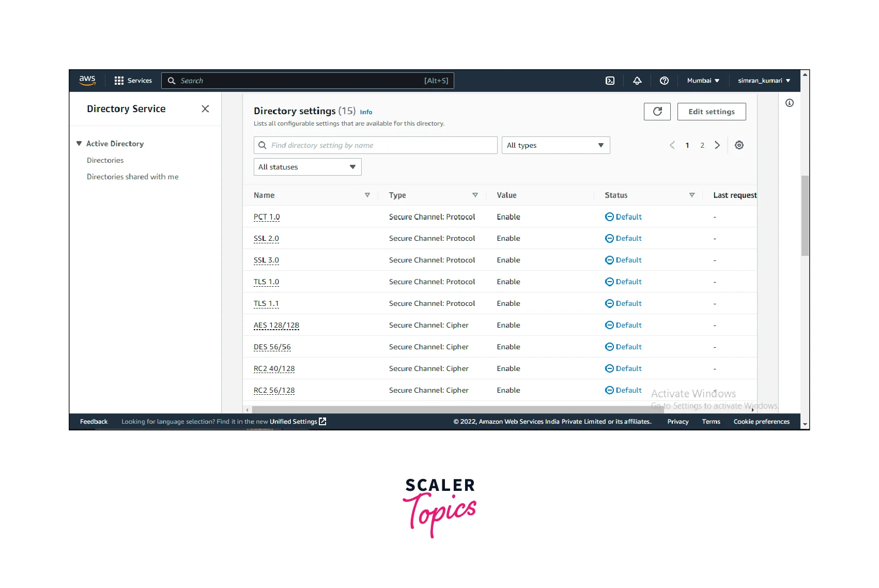Click the AWS logo home icon
Image resolution: width=879 pixels, height=588 pixels.
pyautogui.click(x=87, y=81)
